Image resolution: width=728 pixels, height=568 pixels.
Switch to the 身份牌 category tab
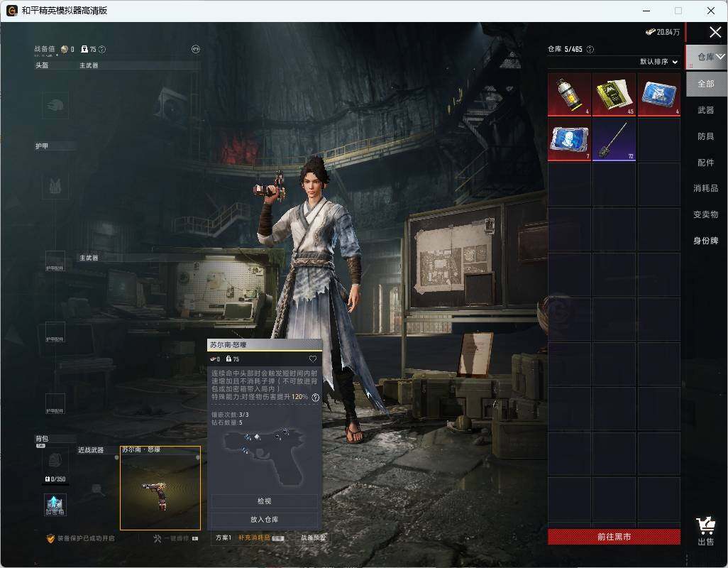706,241
